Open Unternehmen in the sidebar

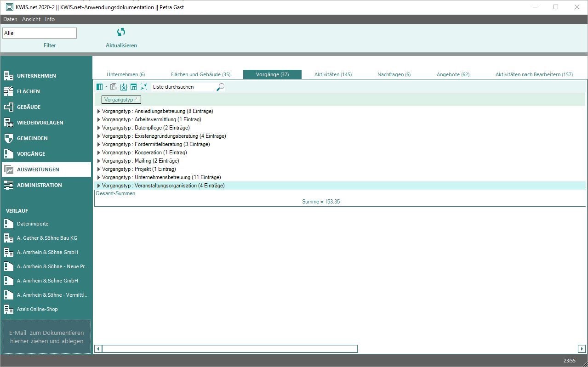coord(36,76)
